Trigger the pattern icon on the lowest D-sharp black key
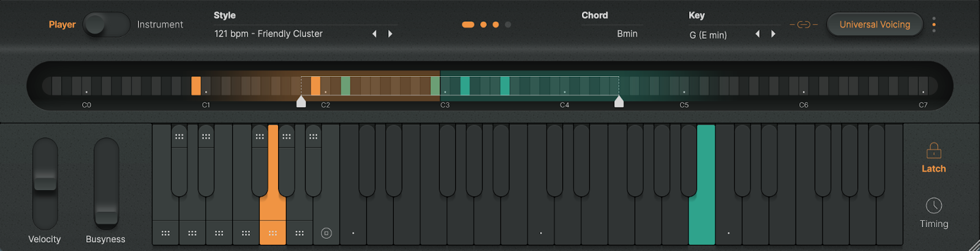 (x=206, y=137)
